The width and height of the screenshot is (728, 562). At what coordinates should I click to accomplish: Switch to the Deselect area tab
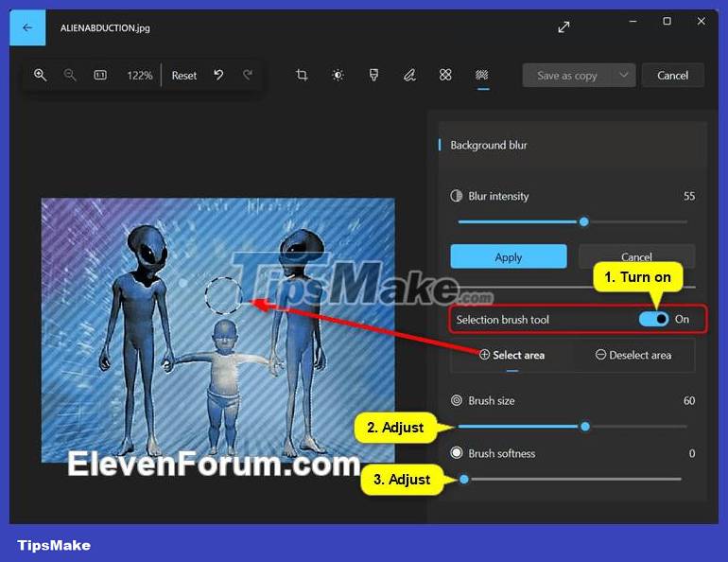click(633, 356)
